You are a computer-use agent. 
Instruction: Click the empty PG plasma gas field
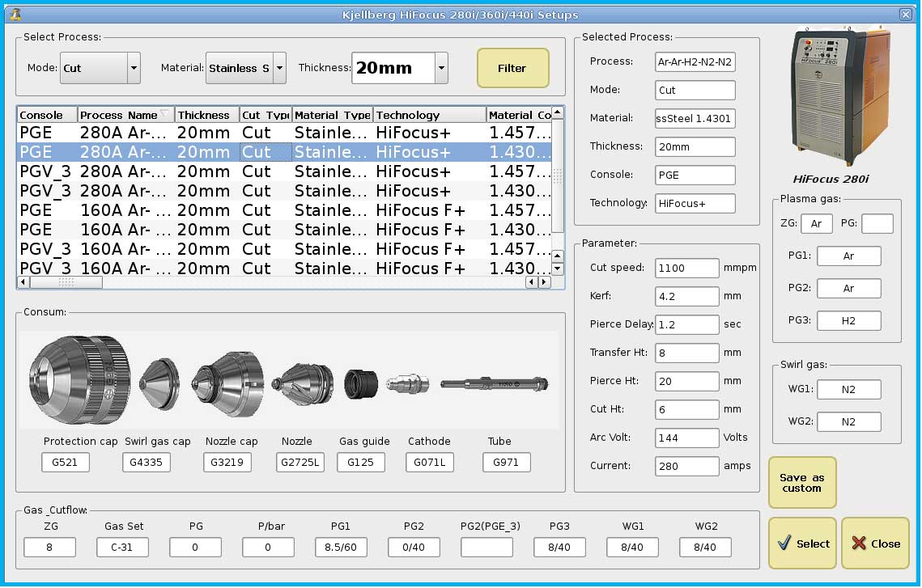click(x=877, y=223)
